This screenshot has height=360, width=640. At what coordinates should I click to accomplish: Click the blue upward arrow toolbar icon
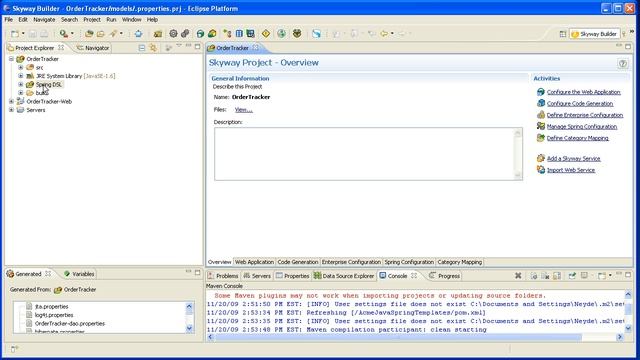coord(138,34)
